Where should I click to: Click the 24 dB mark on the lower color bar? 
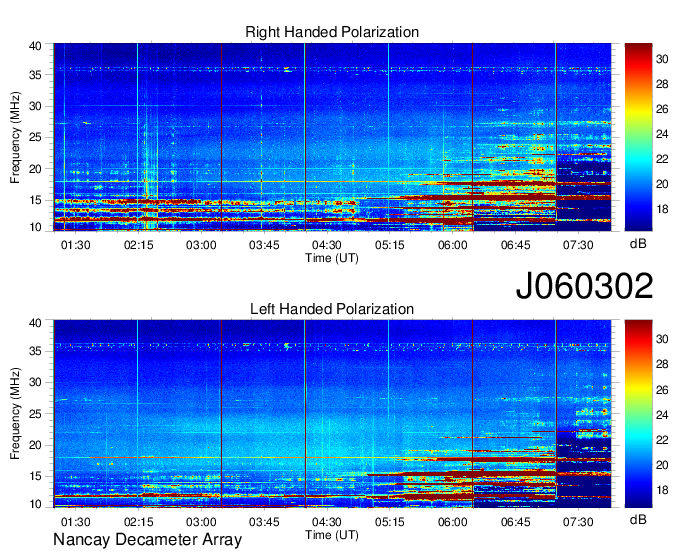pyautogui.click(x=662, y=415)
